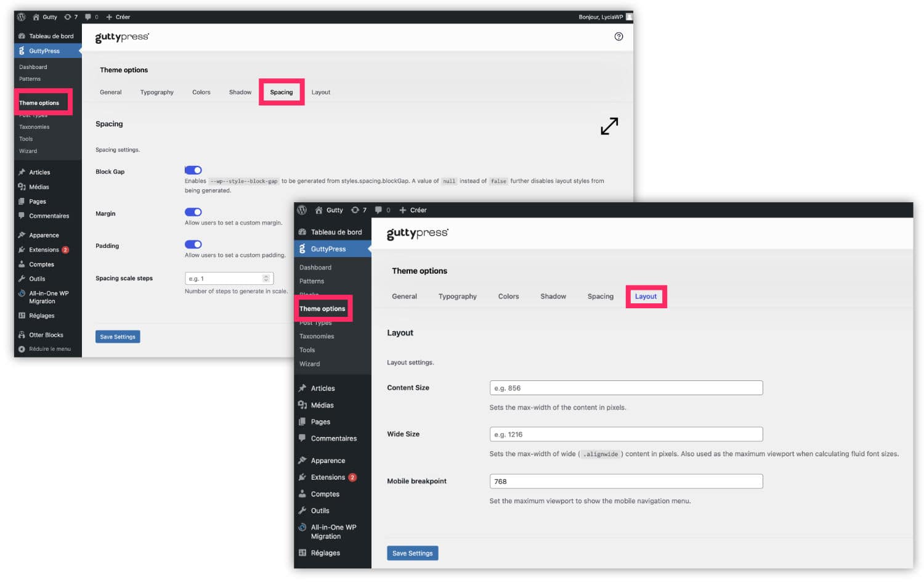Click the help question mark icon
924x582 pixels.
pos(618,36)
